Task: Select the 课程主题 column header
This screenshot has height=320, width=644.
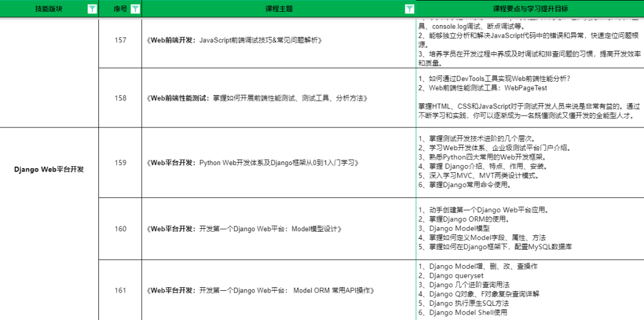Action: pos(279,9)
